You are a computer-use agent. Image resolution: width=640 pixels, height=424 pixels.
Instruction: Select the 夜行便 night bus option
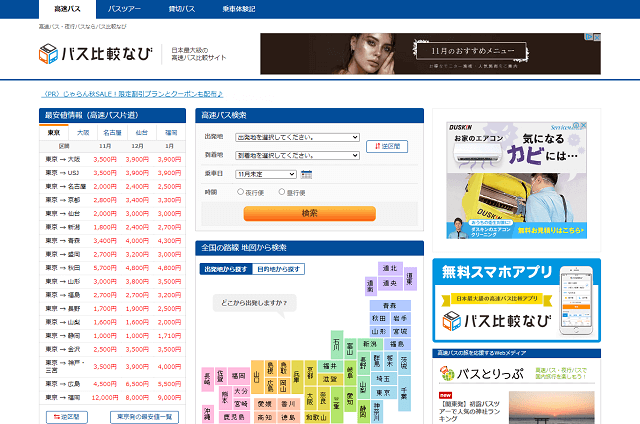241,191
